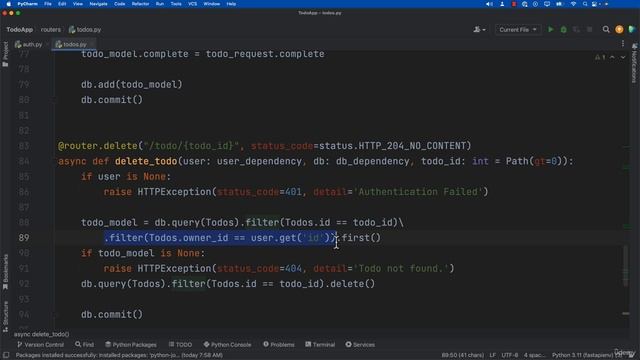Click the run with coverage icon

point(576,29)
